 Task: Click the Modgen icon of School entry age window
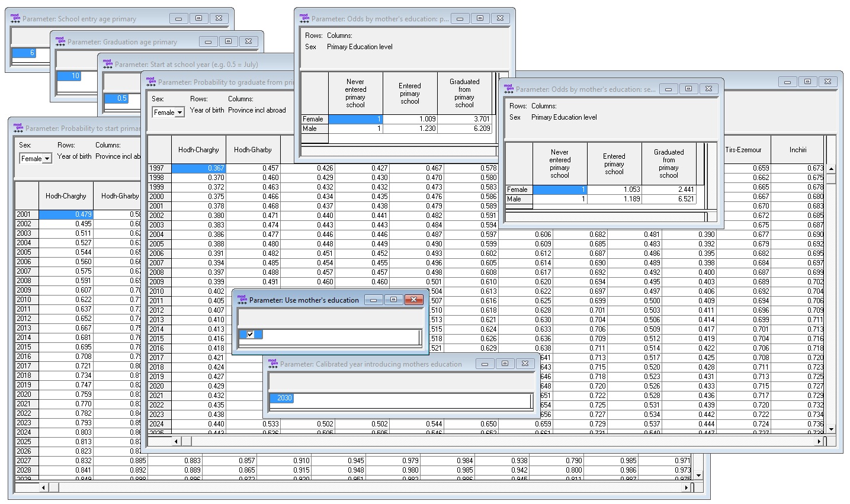[x=15, y=18]
